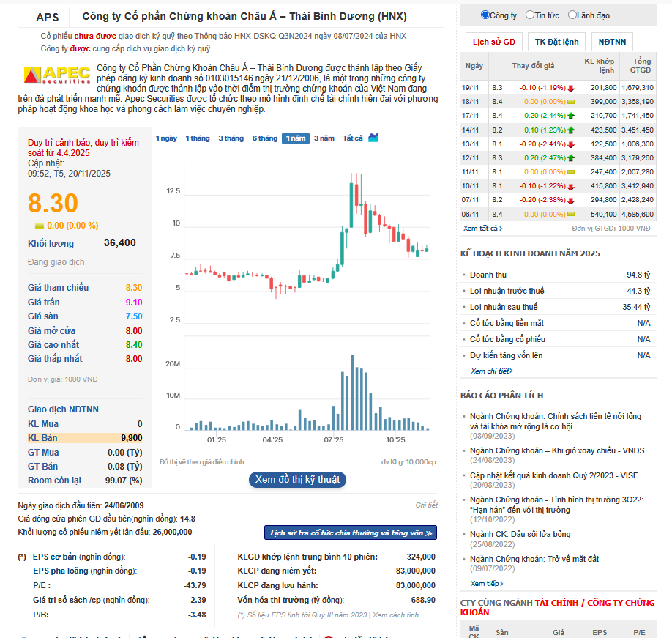Click Xem đồ thị kỹ thuật button

coord(297,479)
